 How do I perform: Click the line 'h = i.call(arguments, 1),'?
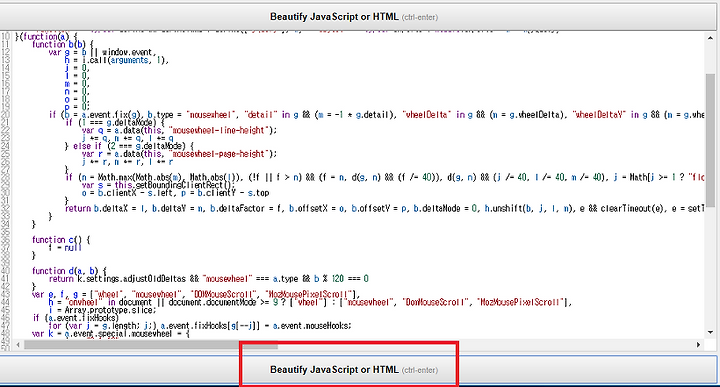[117, 60]
